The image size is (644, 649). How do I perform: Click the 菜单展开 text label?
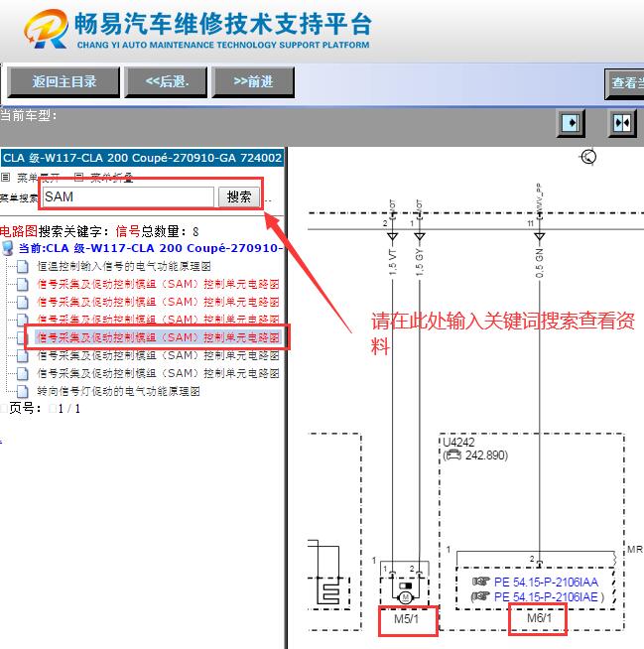coord(38,178)
